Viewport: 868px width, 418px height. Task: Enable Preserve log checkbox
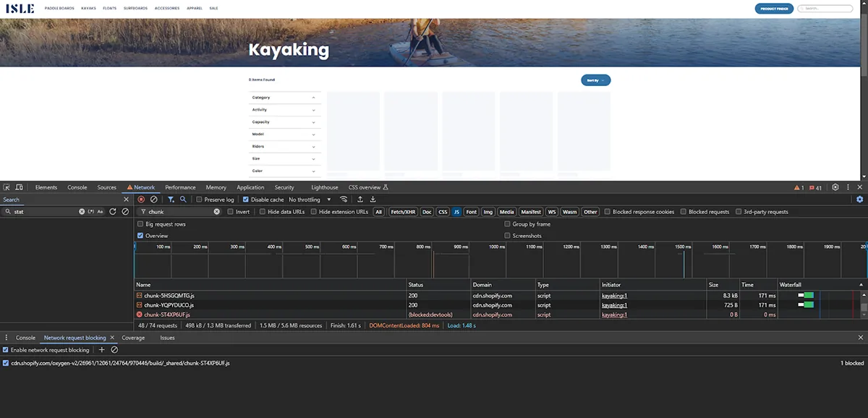coord(200,200)
